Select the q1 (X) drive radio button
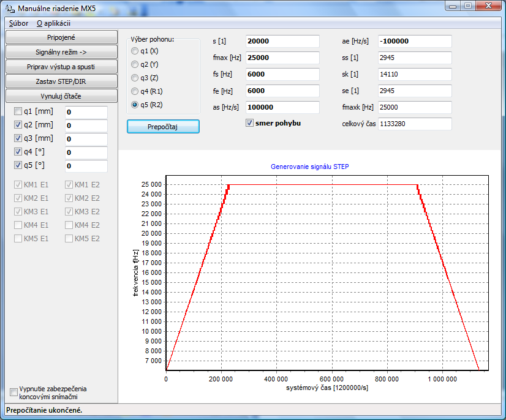 pyautogui.click(x=135, y=51)
